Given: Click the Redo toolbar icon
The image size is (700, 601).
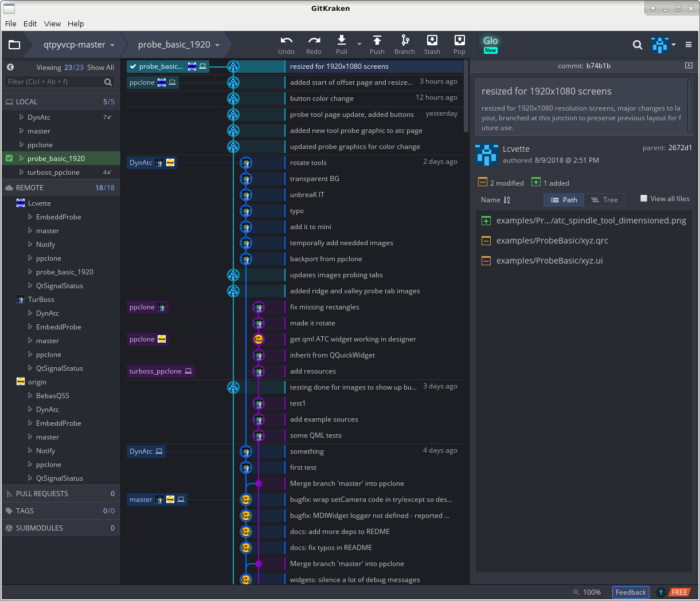Looking at the screenshot, I should (x=314, y=40).
